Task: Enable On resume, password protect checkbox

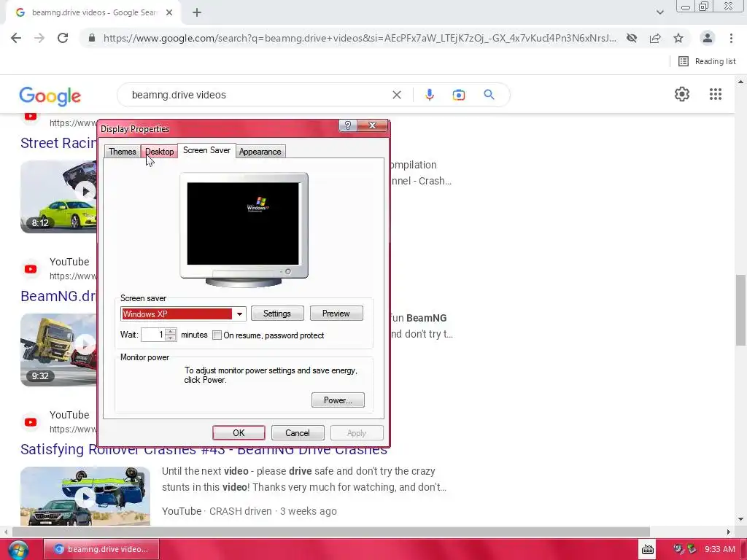Action: click(217, 335)
